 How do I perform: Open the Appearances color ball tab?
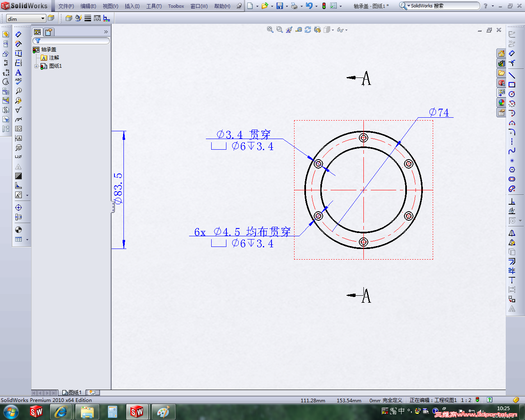(x=501, y=103)
